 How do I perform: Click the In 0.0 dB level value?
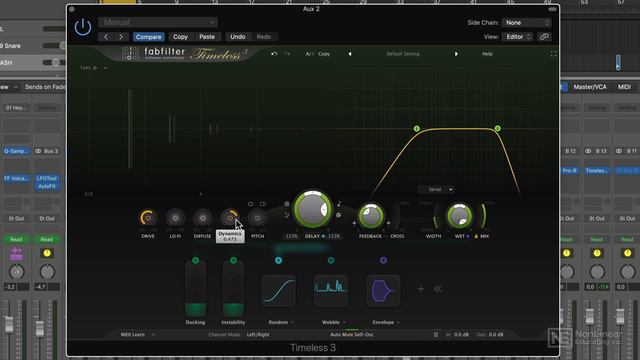(x=461, y=335)
